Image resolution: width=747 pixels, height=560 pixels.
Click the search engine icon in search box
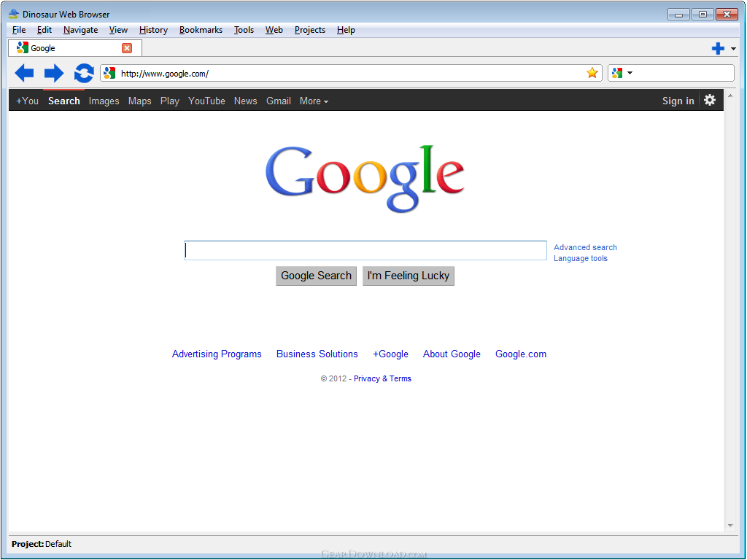[x=617, y=73]
